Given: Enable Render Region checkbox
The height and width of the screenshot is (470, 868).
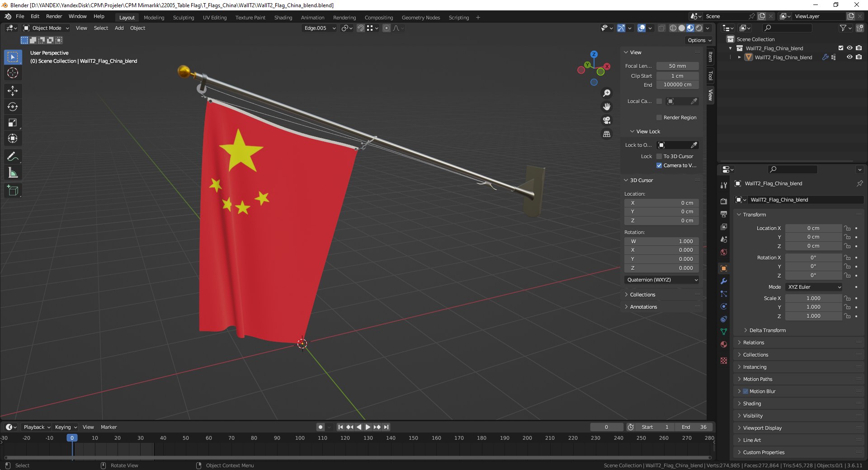Looking at the screenshot, I should [659, 117].
